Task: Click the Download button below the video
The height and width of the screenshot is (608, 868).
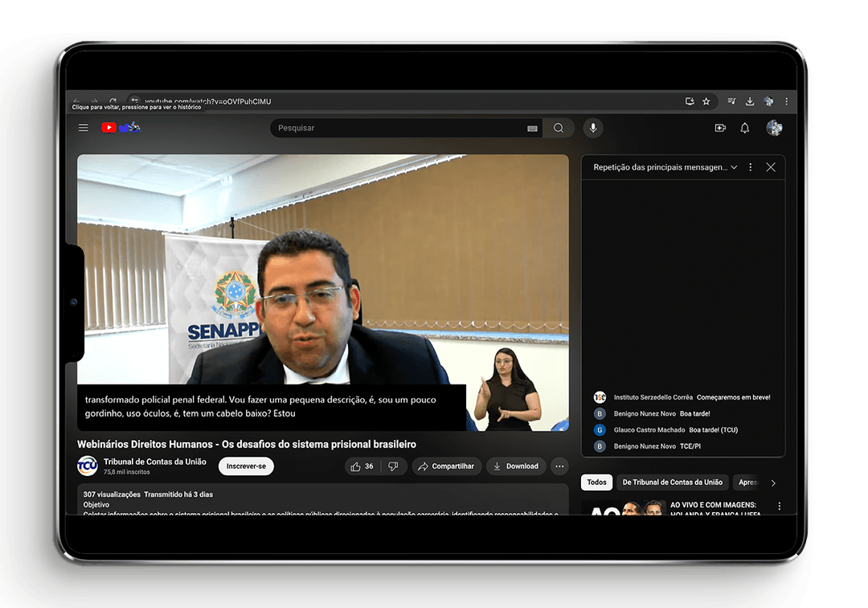Action: (516, 466)
